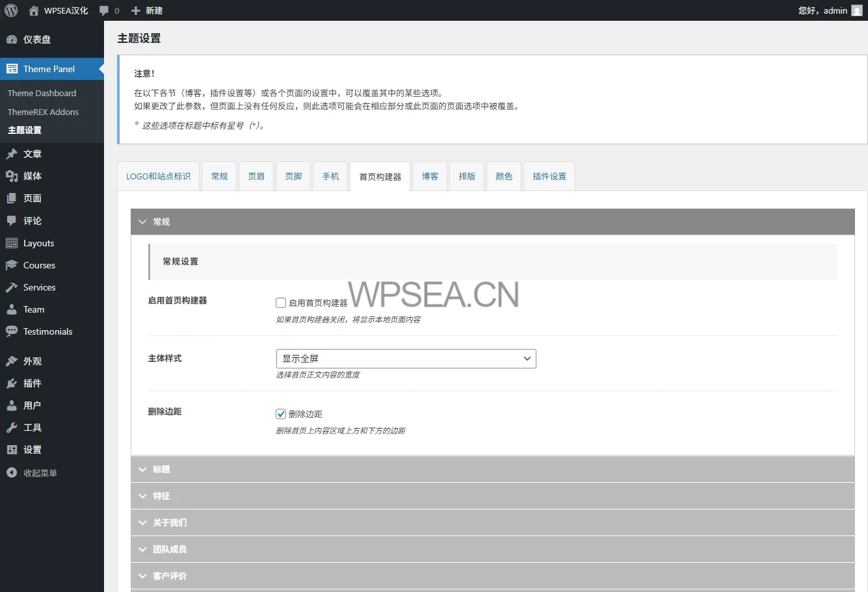Go to Theme Dashboard submenu link
Viewport: 868px width, 592px height.
[x=42, y=93]
